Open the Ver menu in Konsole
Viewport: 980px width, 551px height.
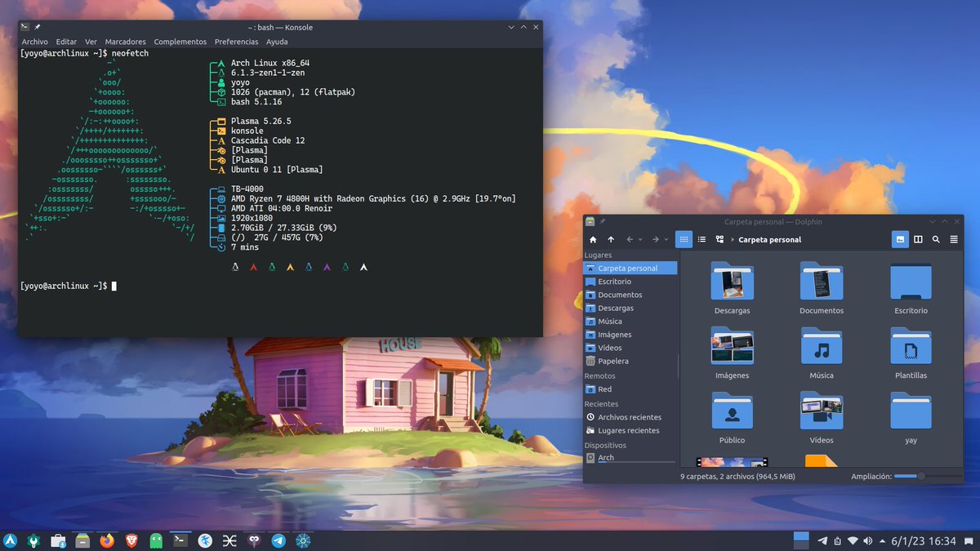pos(91,42)
